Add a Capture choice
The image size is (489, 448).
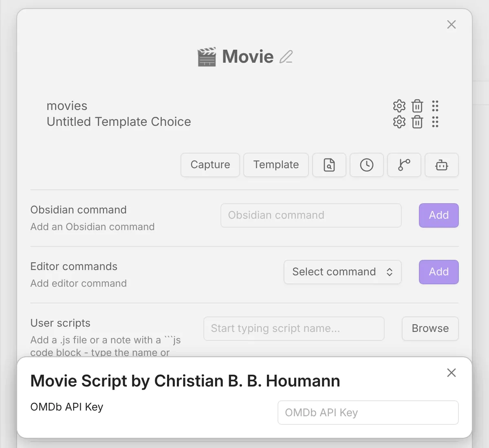(x=210, y=165)
